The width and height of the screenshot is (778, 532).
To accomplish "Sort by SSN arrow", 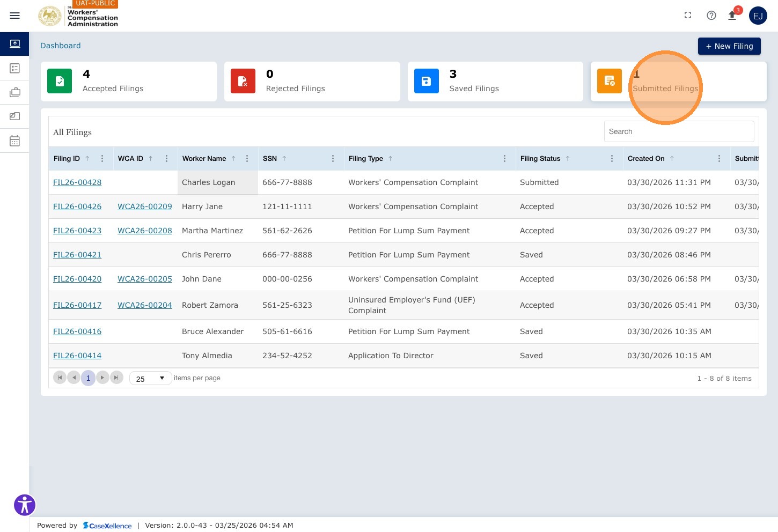I will click(284, 159).
